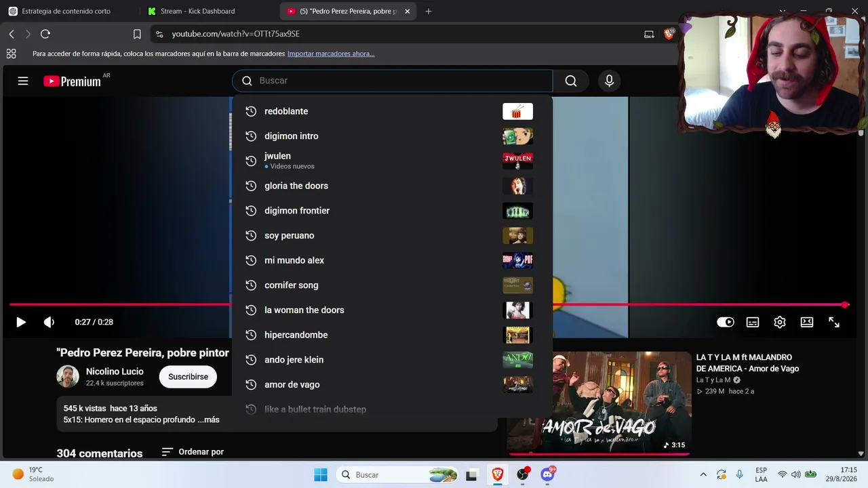Click the scrubber knob at the progress bar end
868x488 pixels.
click(845, 305)
